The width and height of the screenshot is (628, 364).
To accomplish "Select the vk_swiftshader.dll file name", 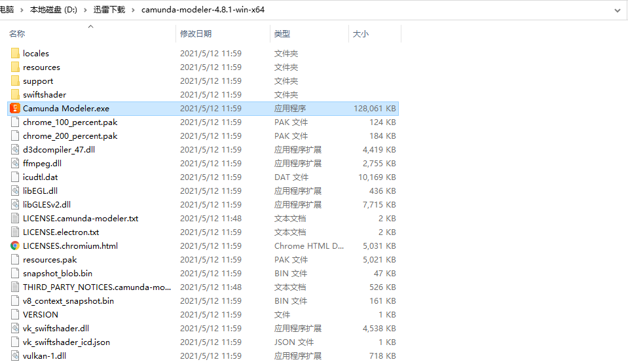I will coord(56,329).
